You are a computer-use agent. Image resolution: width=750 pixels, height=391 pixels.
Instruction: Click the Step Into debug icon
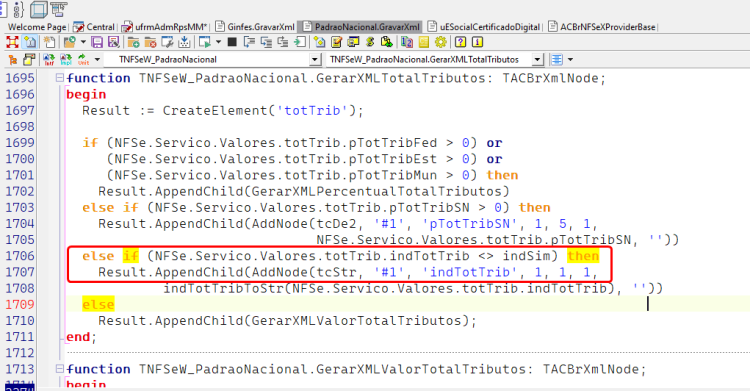click(x=266, y=42)
